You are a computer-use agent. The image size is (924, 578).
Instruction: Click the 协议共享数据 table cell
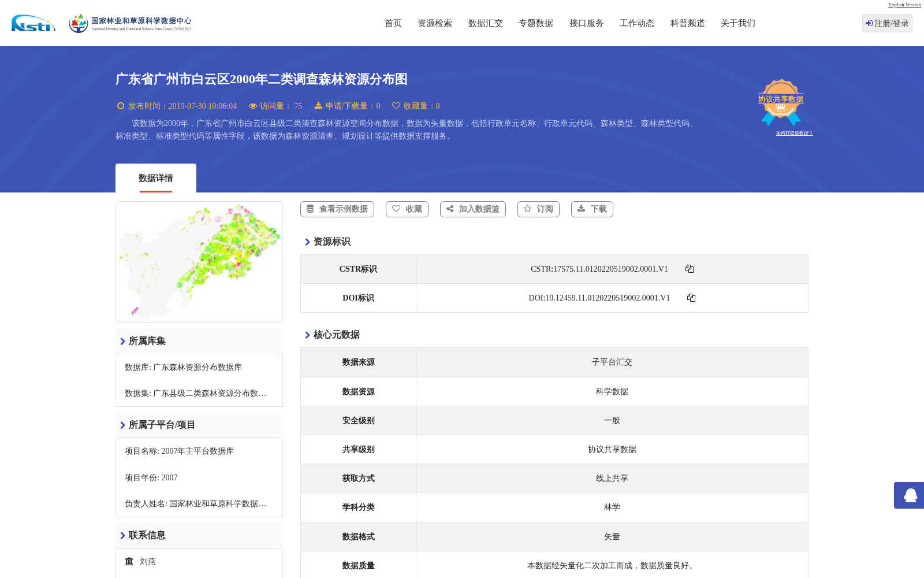pos(612,450)
